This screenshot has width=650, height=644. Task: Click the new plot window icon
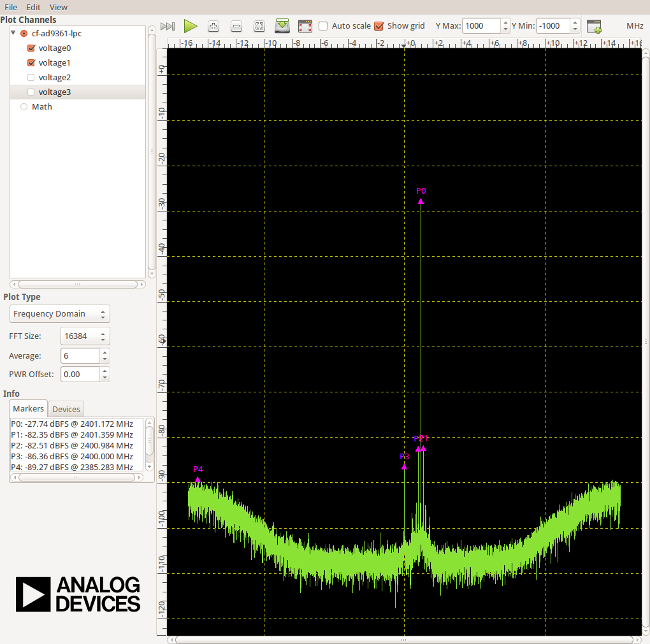[x=594, y=26]
